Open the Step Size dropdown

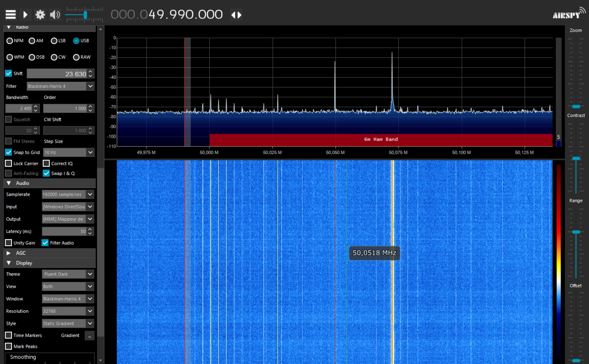pos(90,152)
